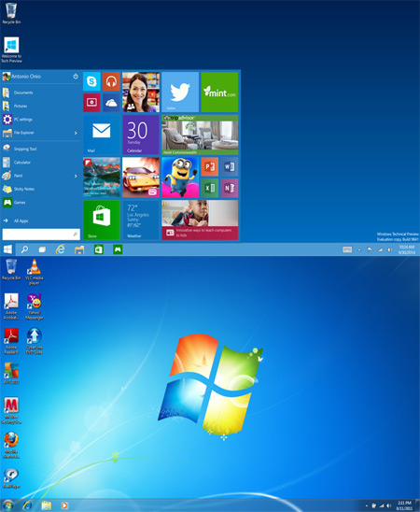Image resolution: width=420 pixels, height=512 pixels.
Task: Open the Calendar tile showing 30
Action: coord(141,135)
